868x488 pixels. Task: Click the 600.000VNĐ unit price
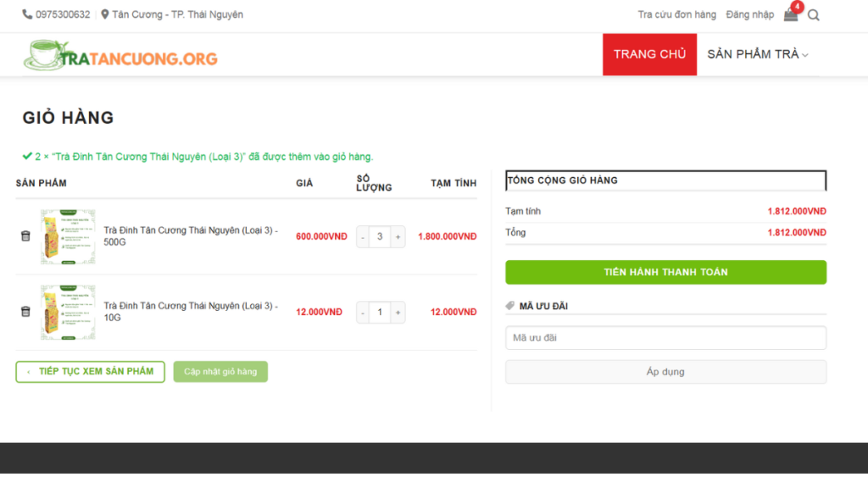[321, 236]
